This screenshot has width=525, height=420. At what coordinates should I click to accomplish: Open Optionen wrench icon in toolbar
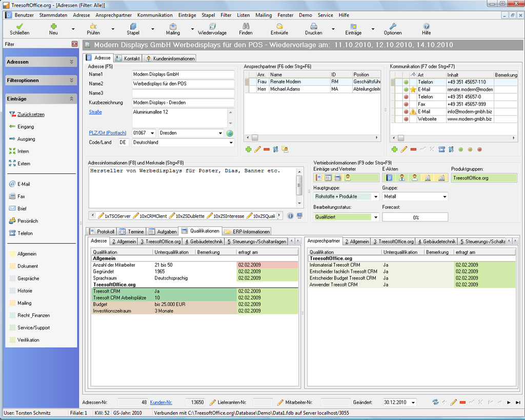[392, 26]
